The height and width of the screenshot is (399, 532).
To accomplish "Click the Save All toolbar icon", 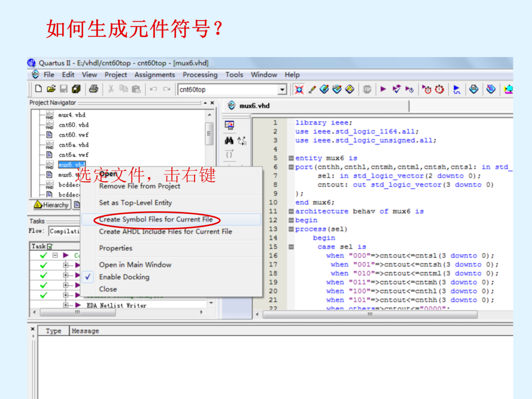I will pos(76,89).
